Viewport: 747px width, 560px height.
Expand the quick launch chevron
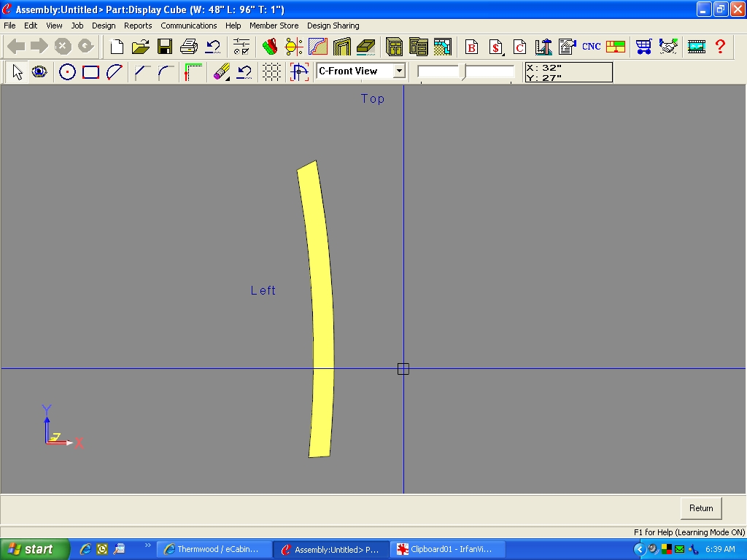pyautogui.click(x=147, y=545)
